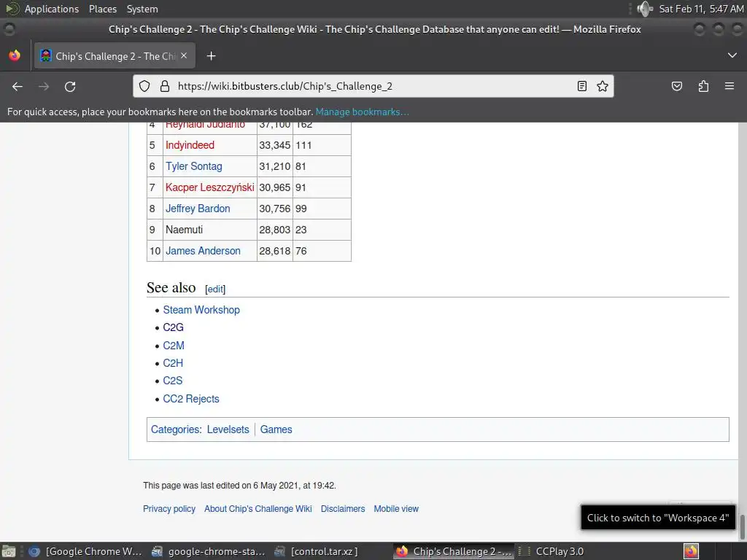Click the Firefox View icon
747x560 pixels.
point(15,55)
